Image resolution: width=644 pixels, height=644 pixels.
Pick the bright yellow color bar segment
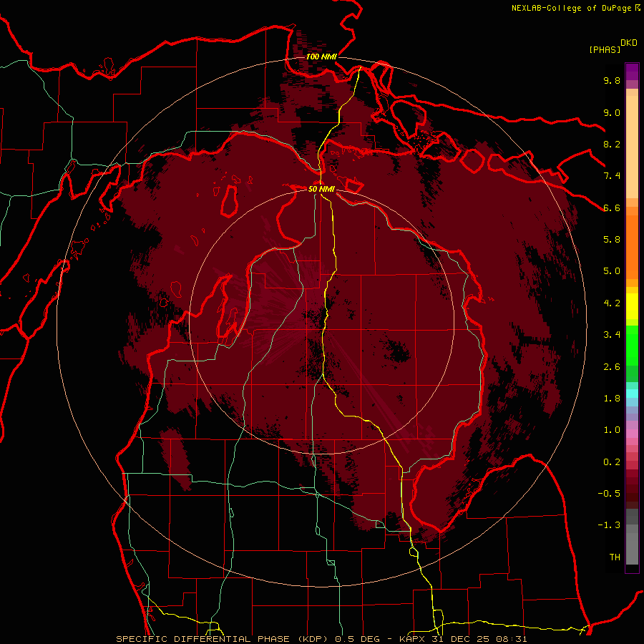click(632, 306)
